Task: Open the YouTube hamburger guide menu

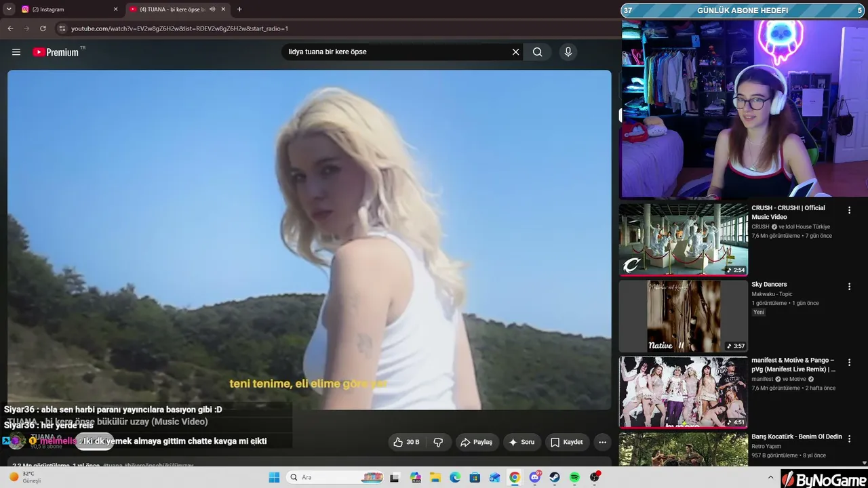Action: (x=16, y=52)
